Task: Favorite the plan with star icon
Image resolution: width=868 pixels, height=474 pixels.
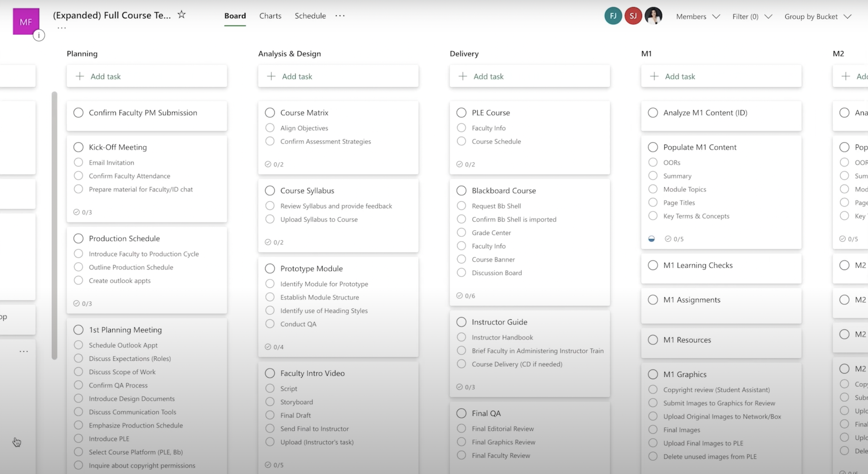Action: [x=181, y=15]
